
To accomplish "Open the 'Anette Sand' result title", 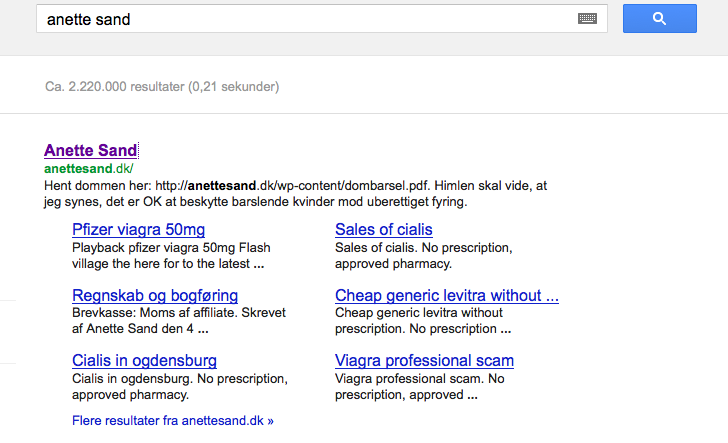I will pos(91,150).
